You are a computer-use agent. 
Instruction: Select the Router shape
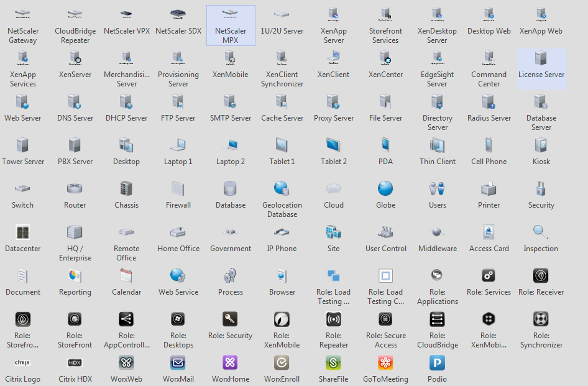pos(75,188)
